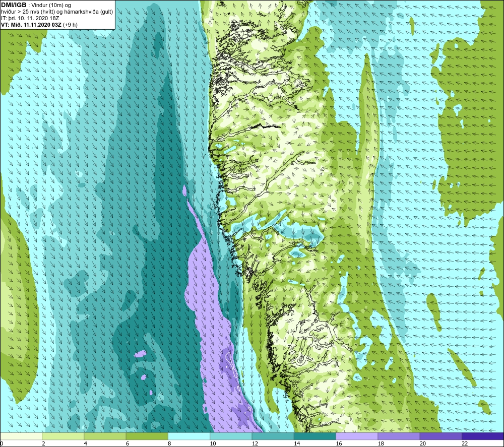Click the scale label "4"
This screenshot has width=504, height=447.
point(86,443)
